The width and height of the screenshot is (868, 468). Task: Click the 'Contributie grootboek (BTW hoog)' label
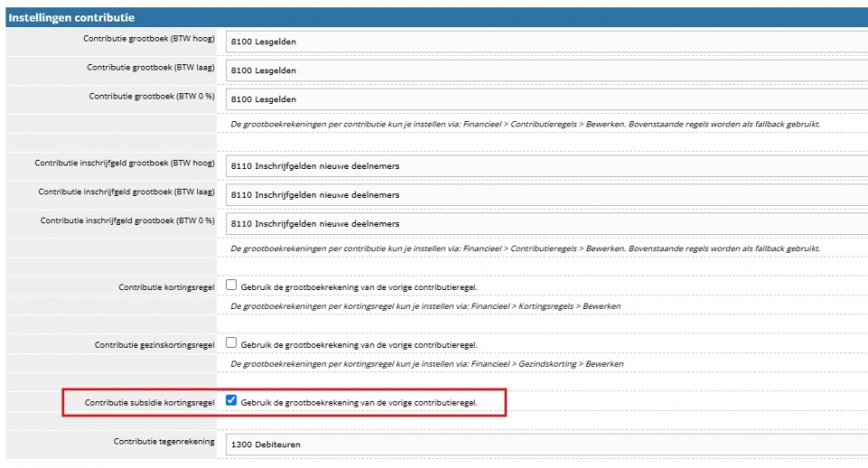[x=148, y=39]
